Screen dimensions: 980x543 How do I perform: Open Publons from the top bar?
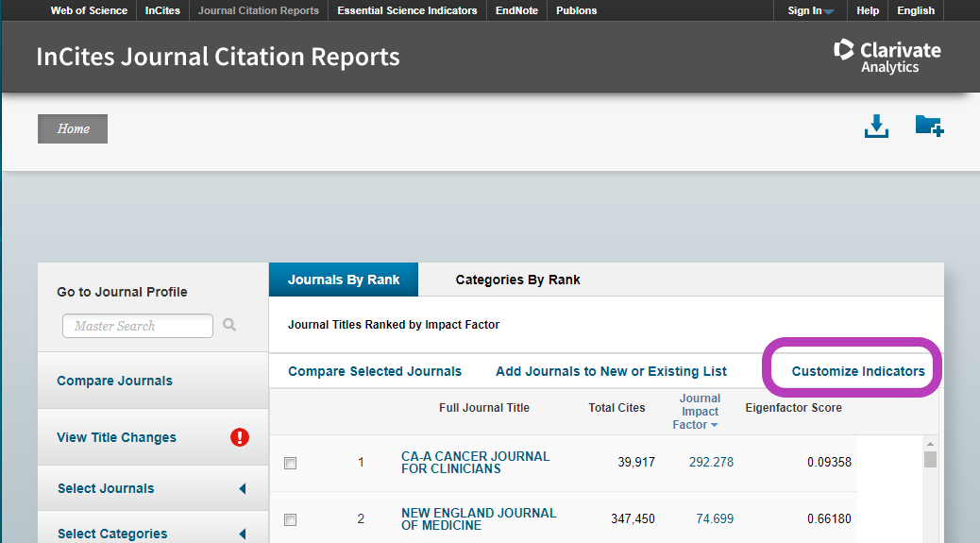tap(576, 10)
